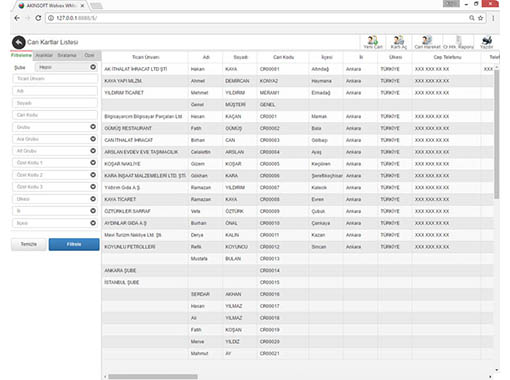
Task: Select the ANKARA ŞUBE row
Action: tap(298, 271)
